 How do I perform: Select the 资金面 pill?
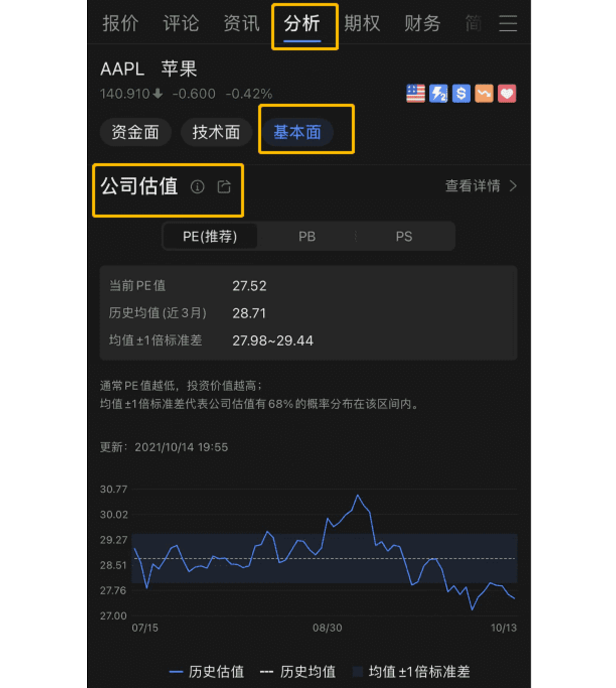(135, 132)
